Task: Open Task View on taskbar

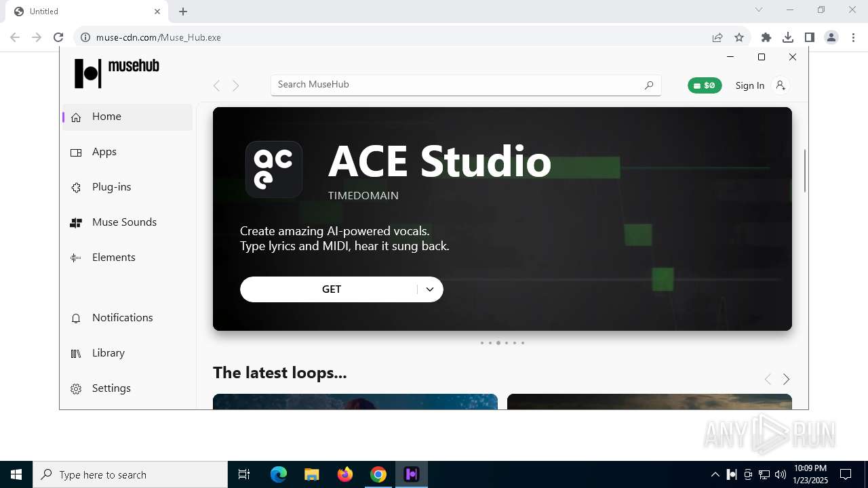Action: tap(244, 474)
